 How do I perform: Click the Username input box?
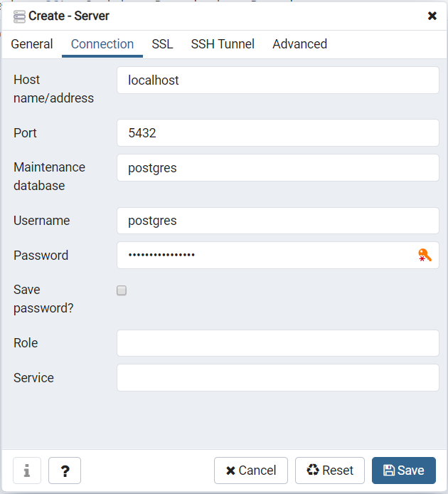(277, 221)
